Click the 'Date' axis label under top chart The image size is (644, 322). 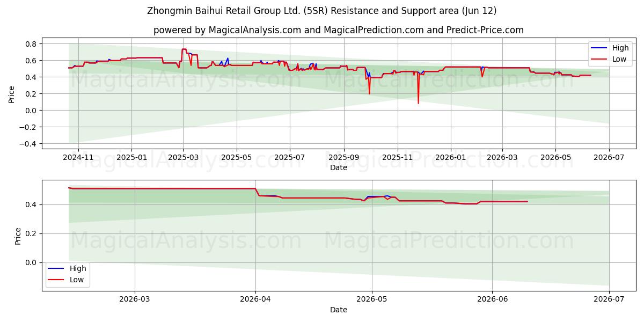pyautogui.click(x=339, y=167)
